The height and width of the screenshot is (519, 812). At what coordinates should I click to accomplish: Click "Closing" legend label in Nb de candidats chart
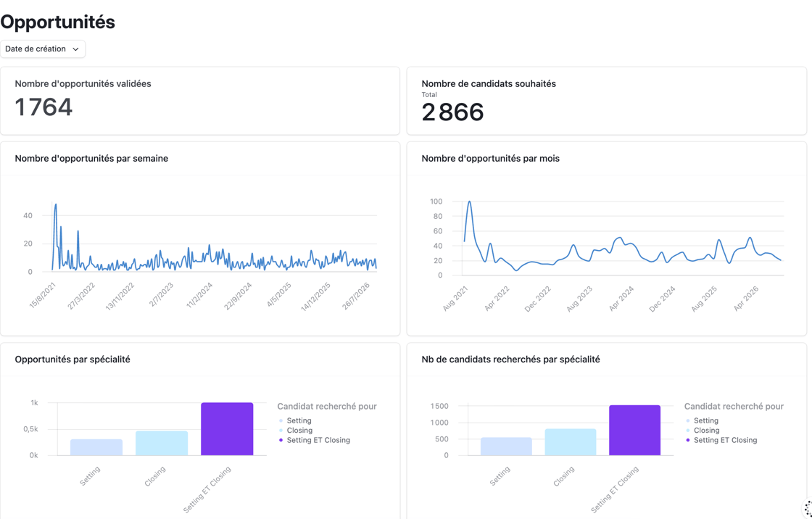click(707, 431)
